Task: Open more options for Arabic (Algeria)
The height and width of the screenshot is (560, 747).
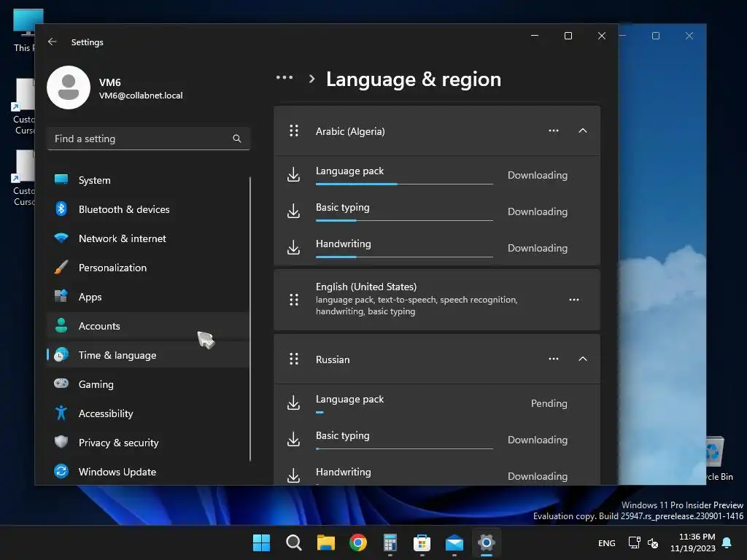Action: coord(554,131)
